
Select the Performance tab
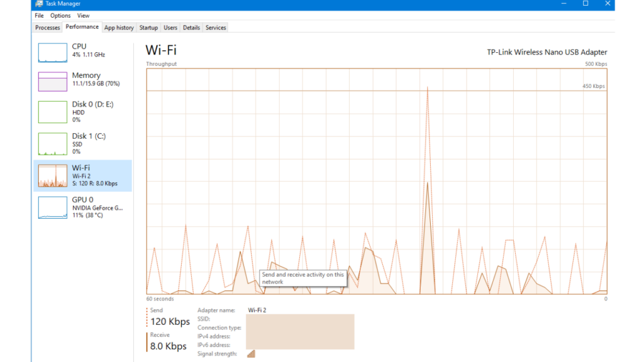(82, 27)
